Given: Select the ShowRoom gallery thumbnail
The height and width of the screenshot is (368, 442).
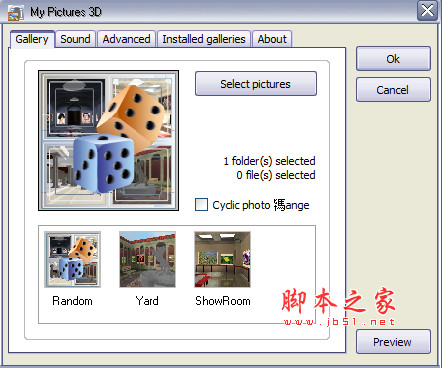Looking at the screenshot, I should click(222, 259).
